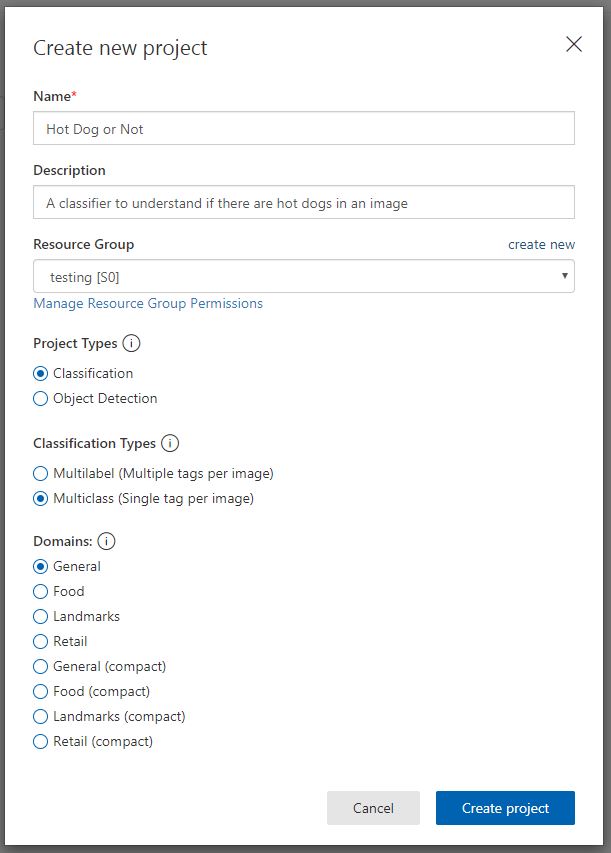Click the Create project button
The width and height of the screenshot is (611, 853).
tap(505, 808)
